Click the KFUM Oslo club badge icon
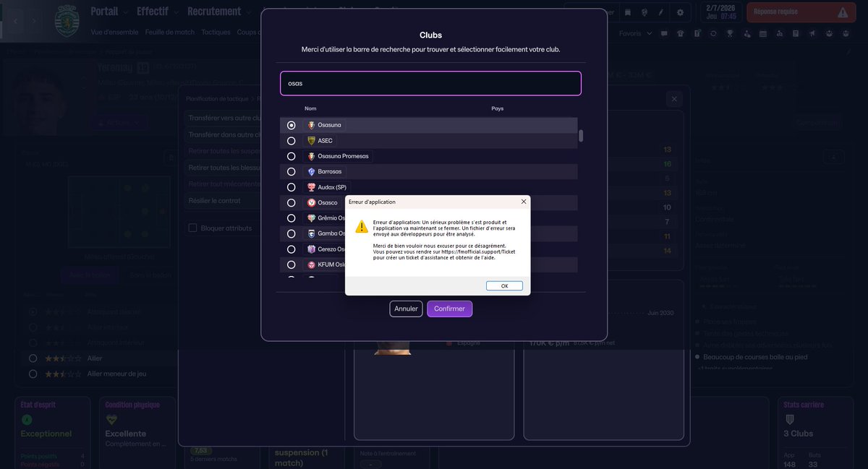The image size is (868, 469). [312, 265]
